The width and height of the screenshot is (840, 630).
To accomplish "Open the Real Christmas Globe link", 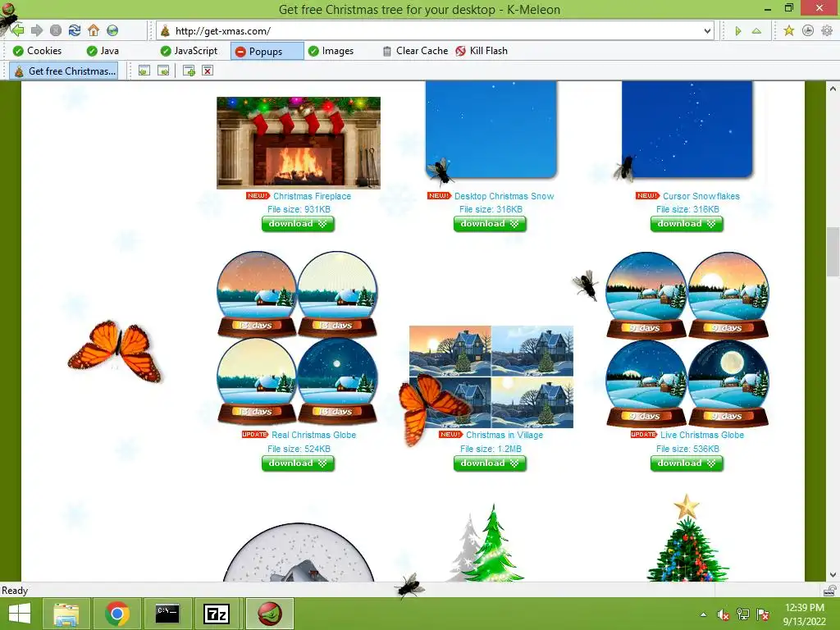I will [x=313, y=435].
